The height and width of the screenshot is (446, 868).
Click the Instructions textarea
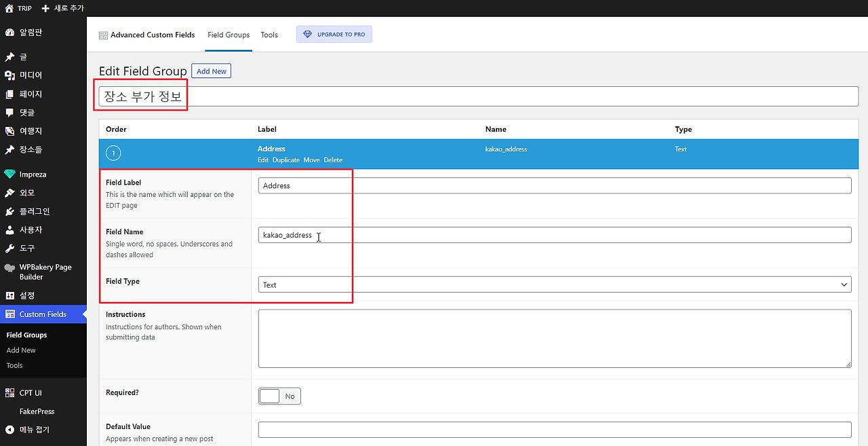[555, 339]
